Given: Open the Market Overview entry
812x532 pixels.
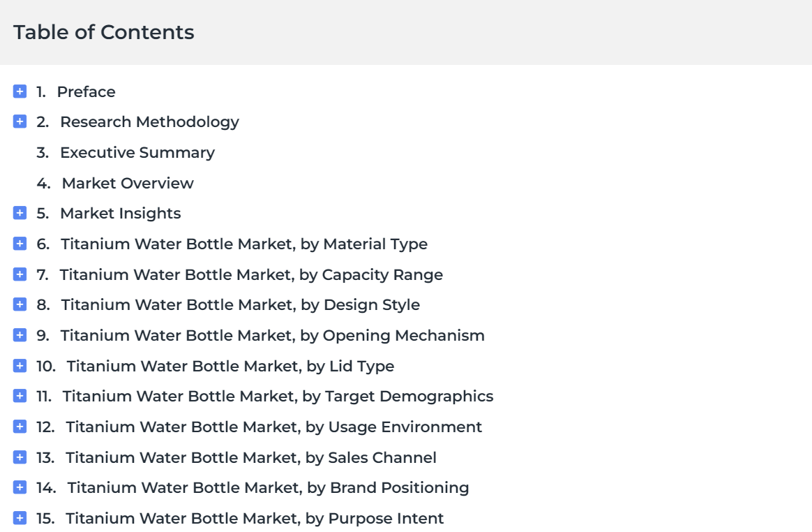Looking at the screenshot, I should (128, 183).
